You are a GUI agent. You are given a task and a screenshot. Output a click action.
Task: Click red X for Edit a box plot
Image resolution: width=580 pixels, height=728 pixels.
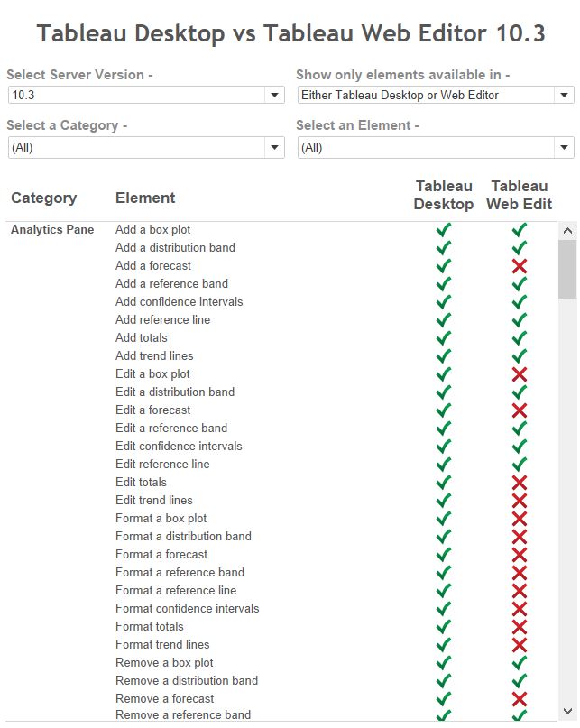point(520,374)
